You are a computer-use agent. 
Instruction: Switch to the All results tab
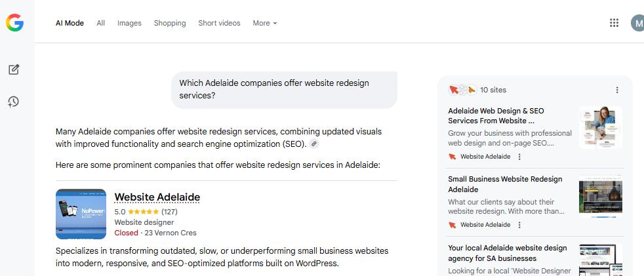point(100,23)
